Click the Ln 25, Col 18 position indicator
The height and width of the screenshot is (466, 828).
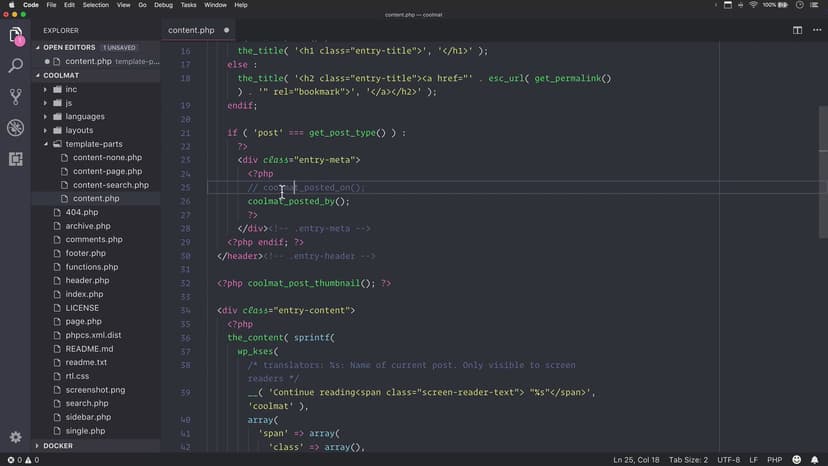636,459
